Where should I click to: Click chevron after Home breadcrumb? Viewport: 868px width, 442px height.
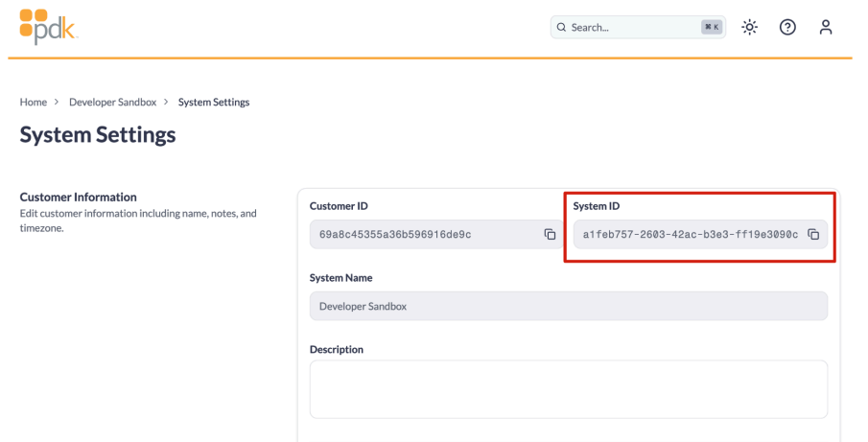(x=57, y=103)
